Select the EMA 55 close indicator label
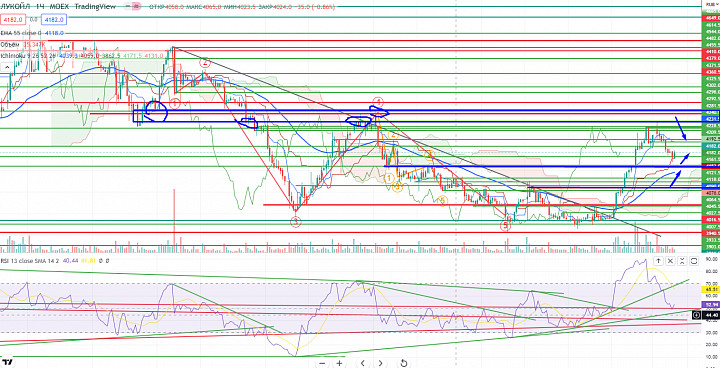Screen dimensions: 720x368 (x=21, y=33)
